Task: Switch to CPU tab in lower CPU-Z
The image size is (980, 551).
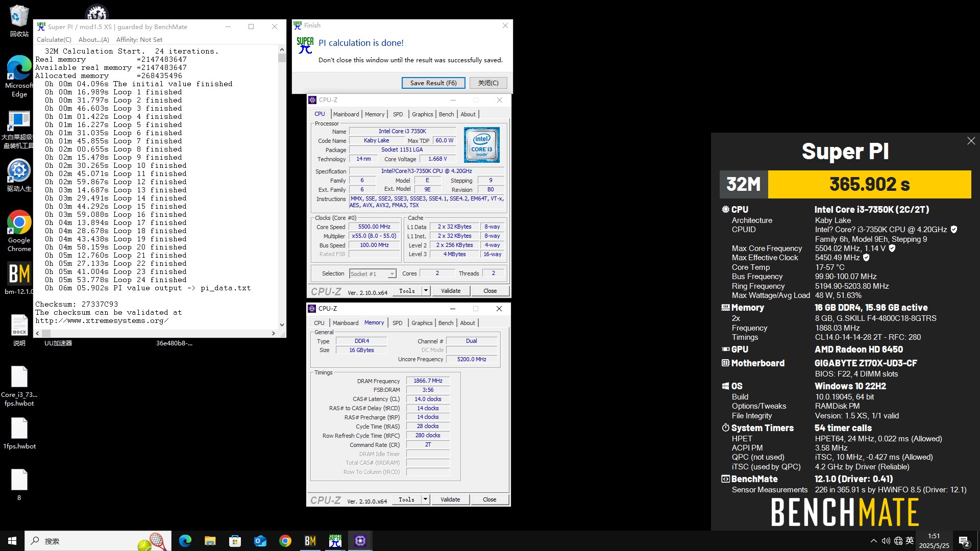Action: pos(319,323)
